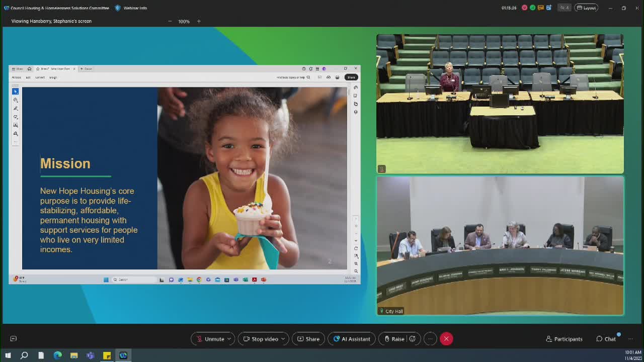
Task: Raise your hand in the meeting
Action: [x=394, y=339]
